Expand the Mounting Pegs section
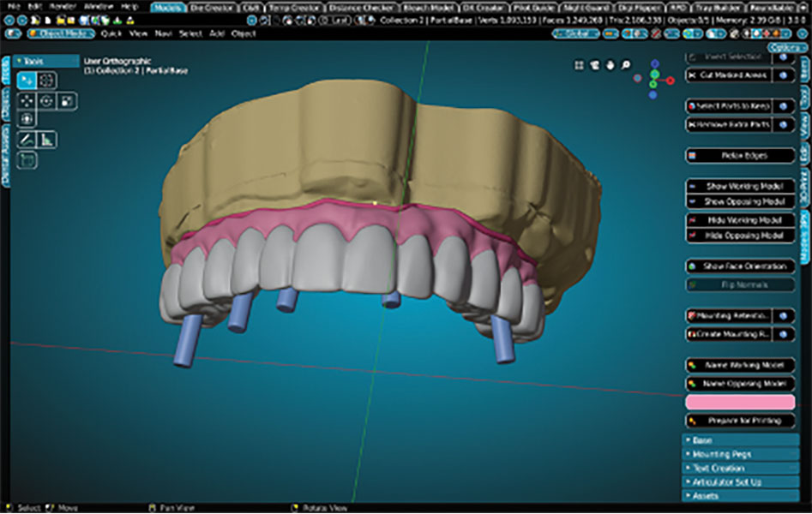Screen dimensions: 812x514 pyautogui.click(x=739, y=454)
